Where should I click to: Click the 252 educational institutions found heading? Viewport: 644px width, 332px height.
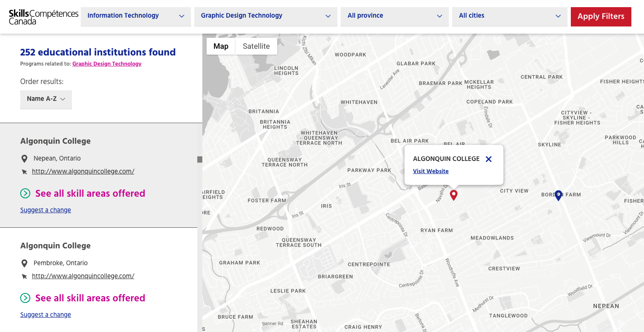tap(98, 52)
